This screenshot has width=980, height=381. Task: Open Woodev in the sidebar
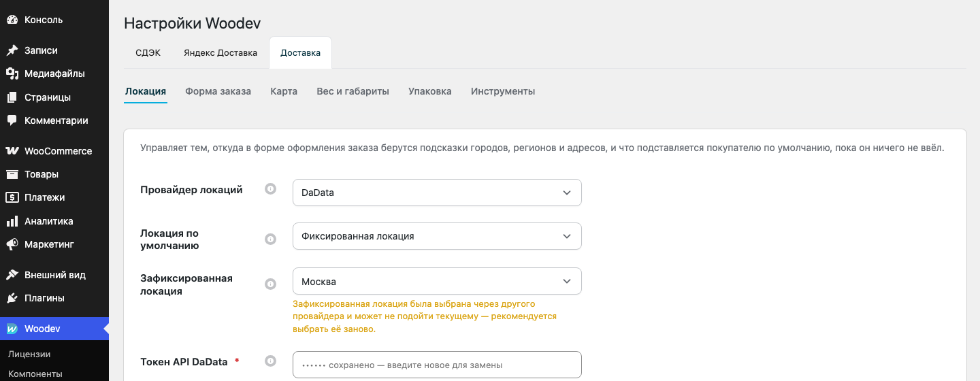(x=54, y=329)
